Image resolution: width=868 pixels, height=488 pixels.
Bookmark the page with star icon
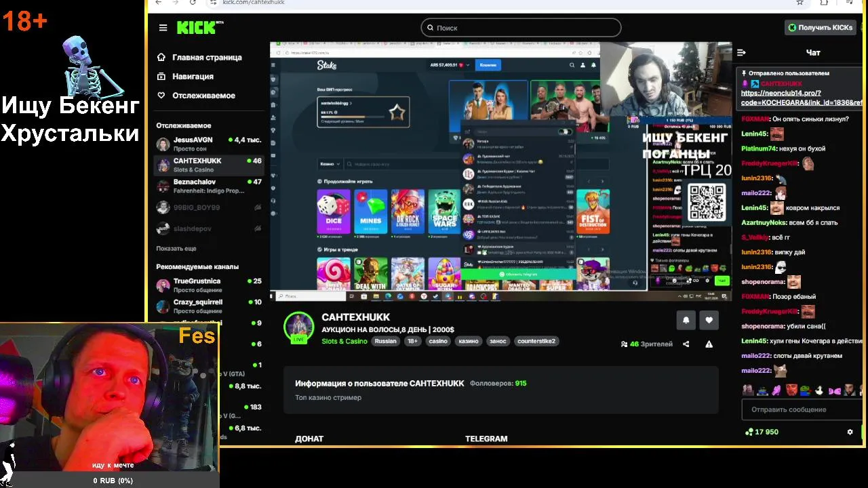click(800, 2)
